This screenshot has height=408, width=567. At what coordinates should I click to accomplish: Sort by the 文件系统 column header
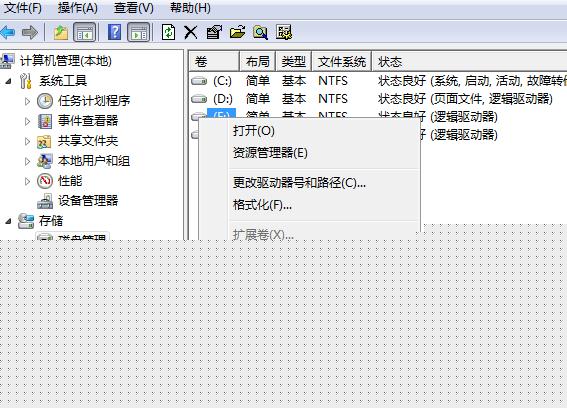341,61
